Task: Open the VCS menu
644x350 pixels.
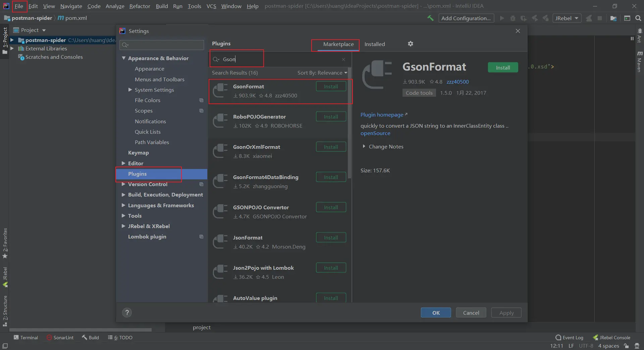Action: pyautogui.click(x=211, y=6)
